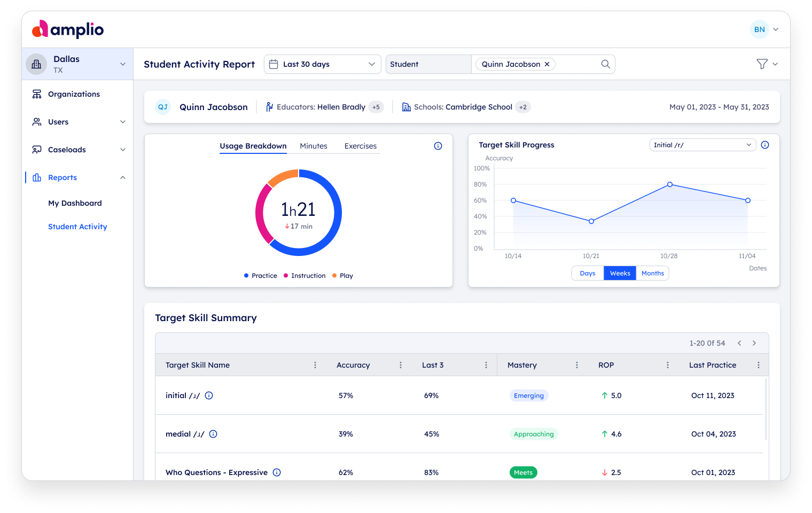
Task: Click the Target Skill Progress info icon
Action: click(765, 145)
